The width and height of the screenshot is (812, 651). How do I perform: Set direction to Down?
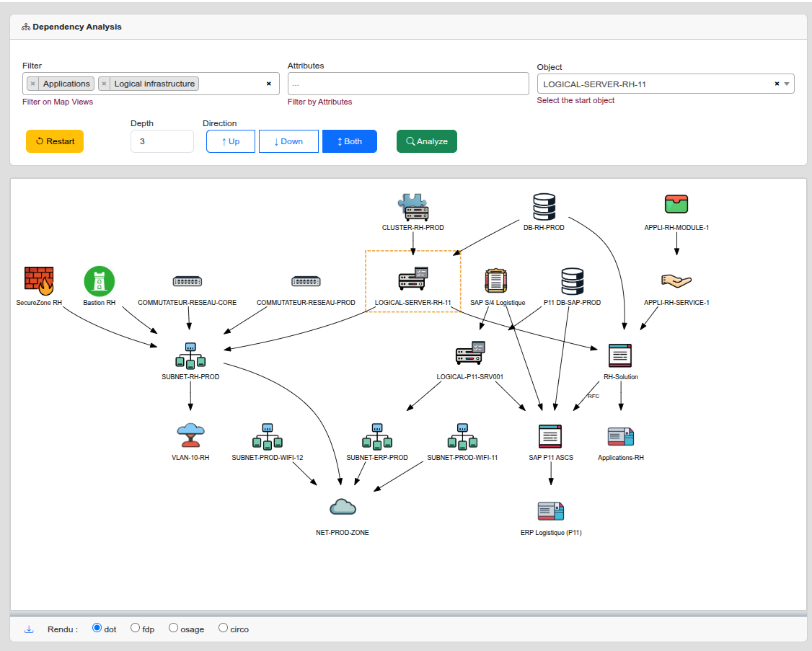[x=288, y=141]
